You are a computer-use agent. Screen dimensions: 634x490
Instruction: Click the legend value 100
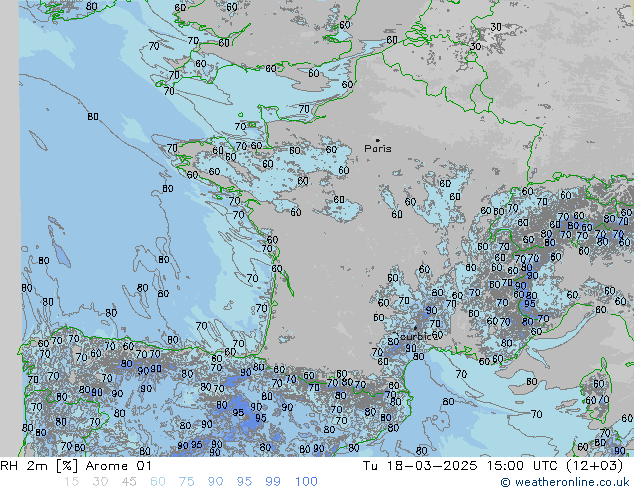click(x=306, y=482)
